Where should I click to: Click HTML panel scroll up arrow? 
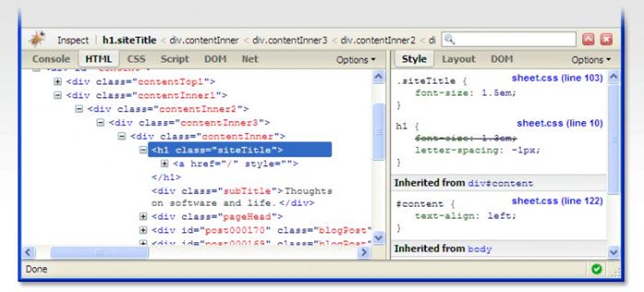pyautogui.click(x=378, y=76)
